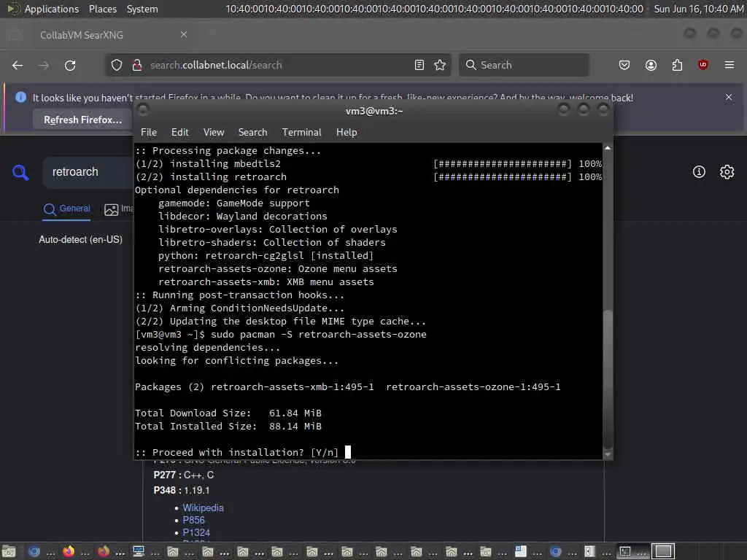Select the Images search category tab

(x=119, y=209)
